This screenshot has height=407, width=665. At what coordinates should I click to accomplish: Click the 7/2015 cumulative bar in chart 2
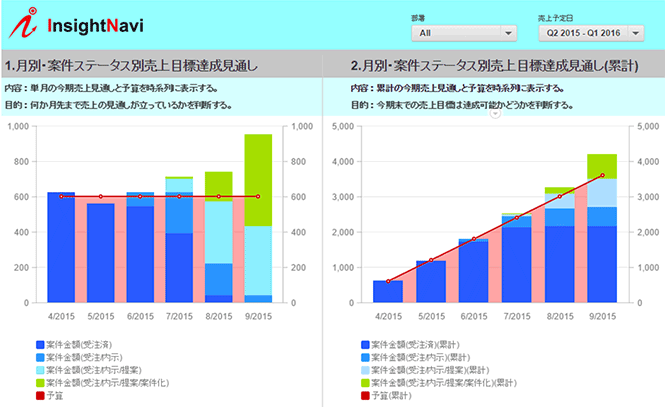(517, 258)
